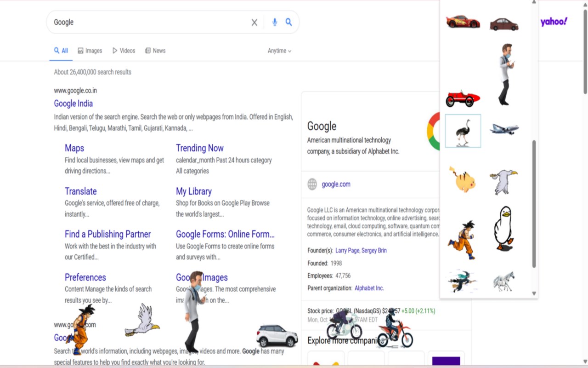Select the running Goku character in popup
Image resolution: width=588 pixels, height=368 pixels.
461,239
